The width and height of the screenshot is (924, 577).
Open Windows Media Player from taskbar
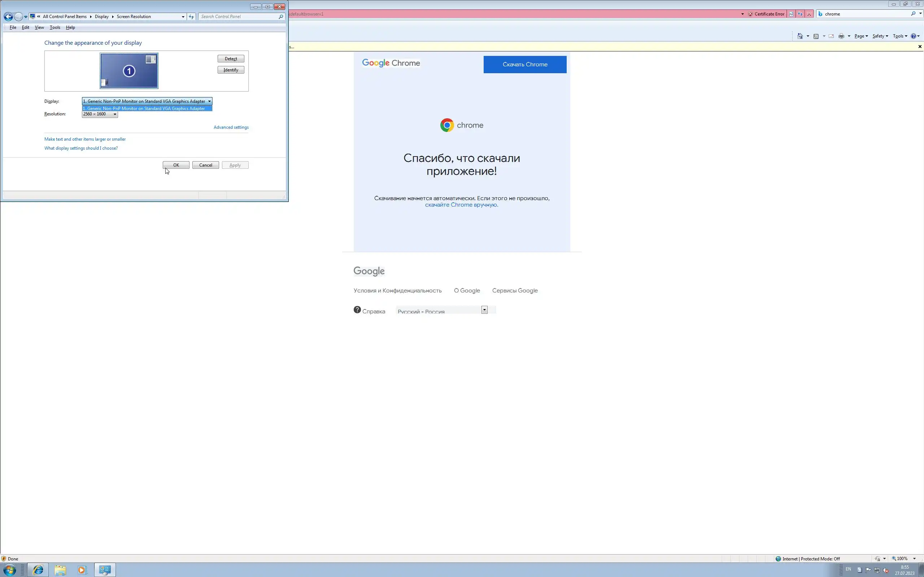tap(82, 570)
